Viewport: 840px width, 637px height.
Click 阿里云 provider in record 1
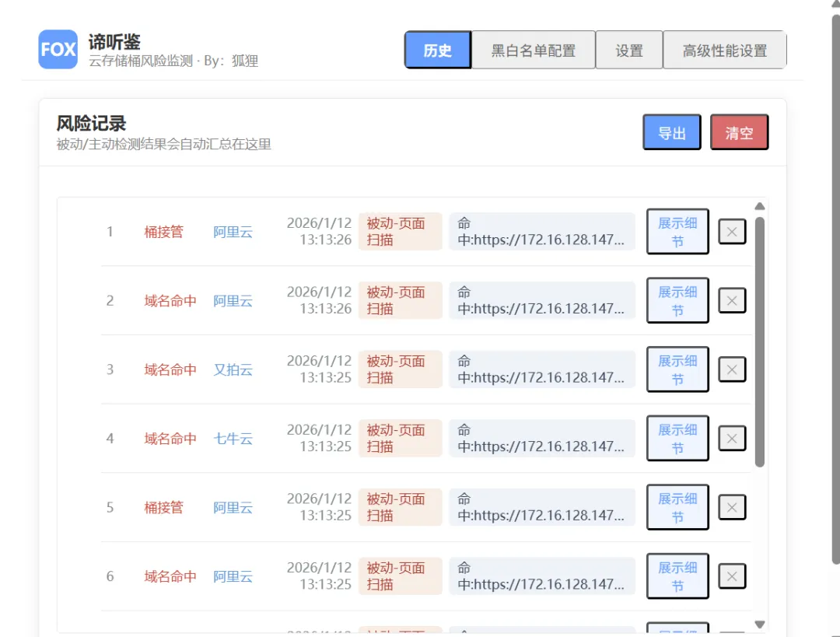[x=233, y=232]
